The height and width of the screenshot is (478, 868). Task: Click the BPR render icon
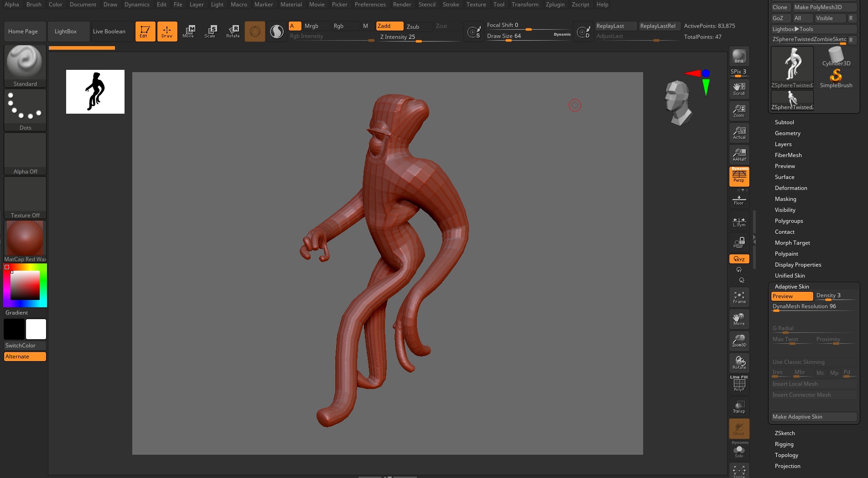[x=739, y=57]
